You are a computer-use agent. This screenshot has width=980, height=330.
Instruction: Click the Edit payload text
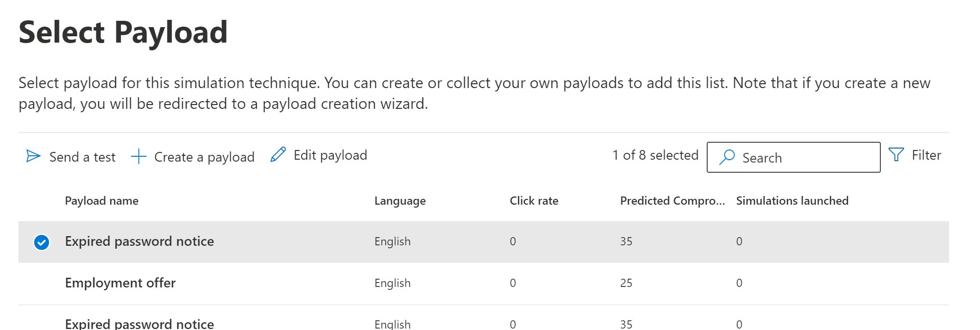[330, 155]
